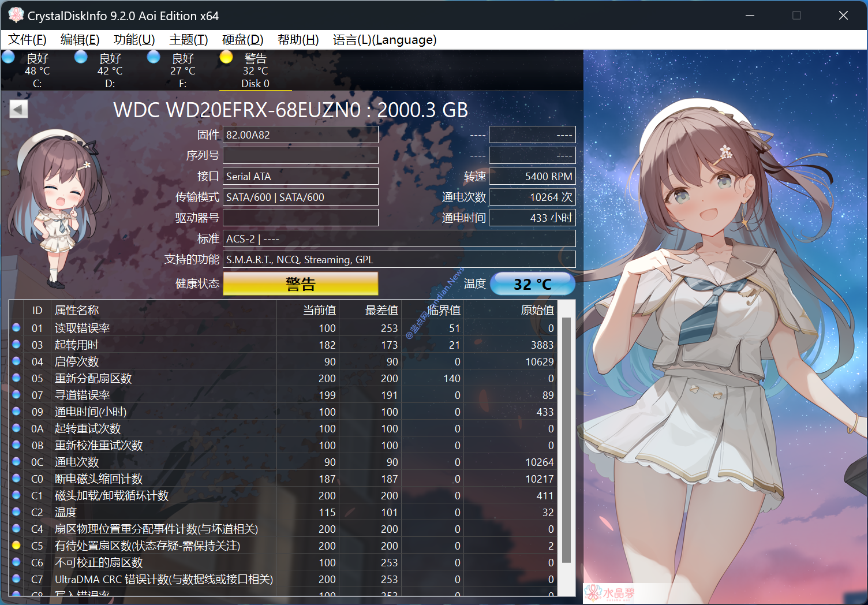Click the previous disk arrow button
Screen dimensions: 868x605
click(18, 109)
